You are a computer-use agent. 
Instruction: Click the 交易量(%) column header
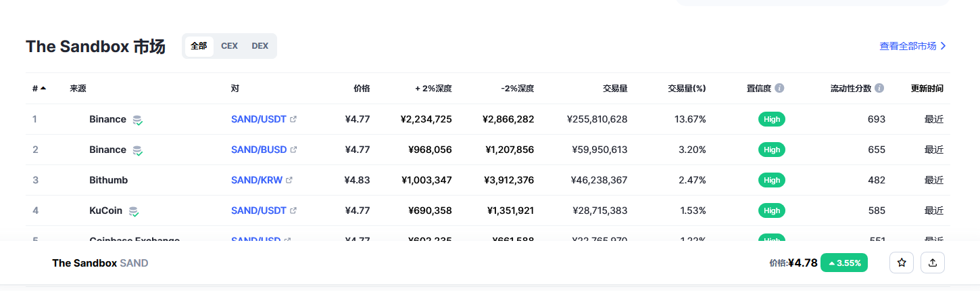(687, 88)
